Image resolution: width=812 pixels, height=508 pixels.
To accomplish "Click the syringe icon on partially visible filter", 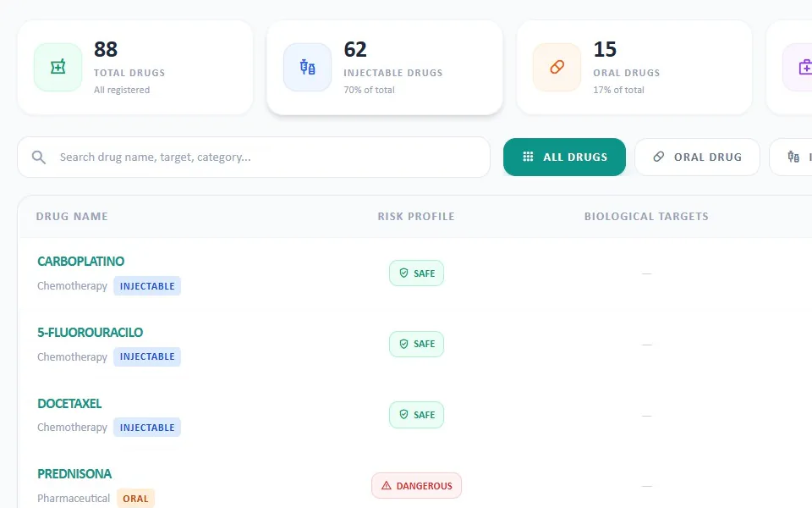I will (x=793, y=157).
